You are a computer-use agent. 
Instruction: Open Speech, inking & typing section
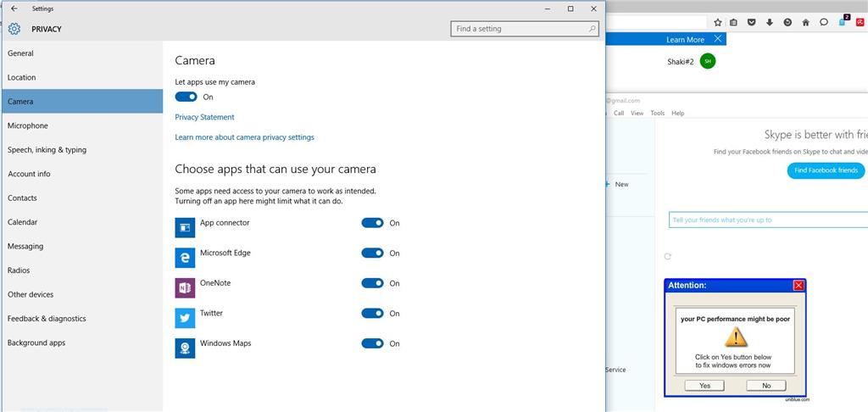point(82,149)
